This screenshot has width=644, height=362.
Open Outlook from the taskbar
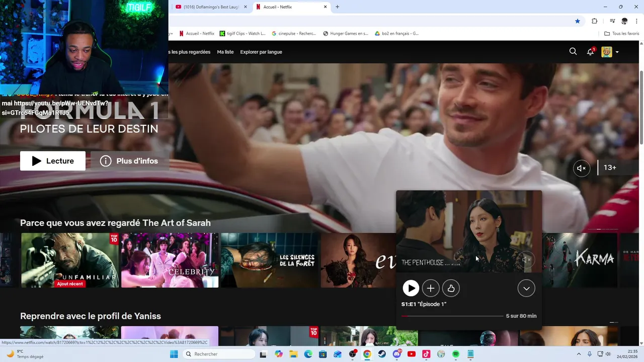click(x=338, y=354)
